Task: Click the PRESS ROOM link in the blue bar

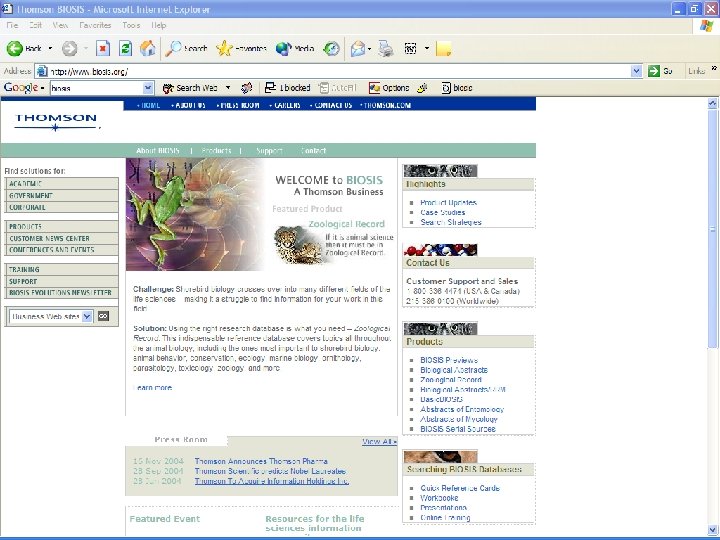Action: click(238, 105)
